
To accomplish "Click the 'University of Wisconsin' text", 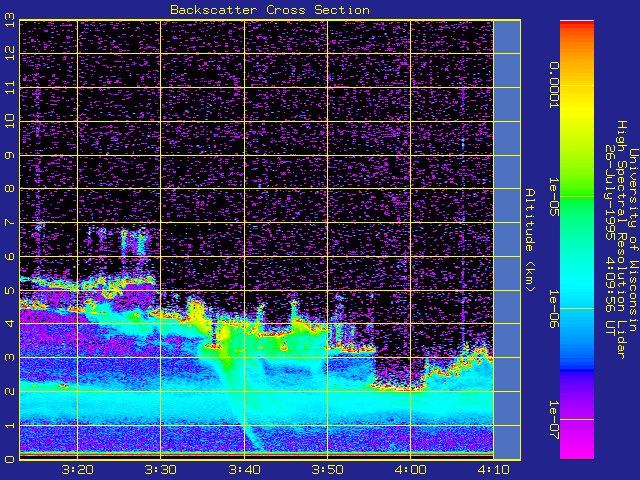I will pyautogui.click(x=633, y=240).
